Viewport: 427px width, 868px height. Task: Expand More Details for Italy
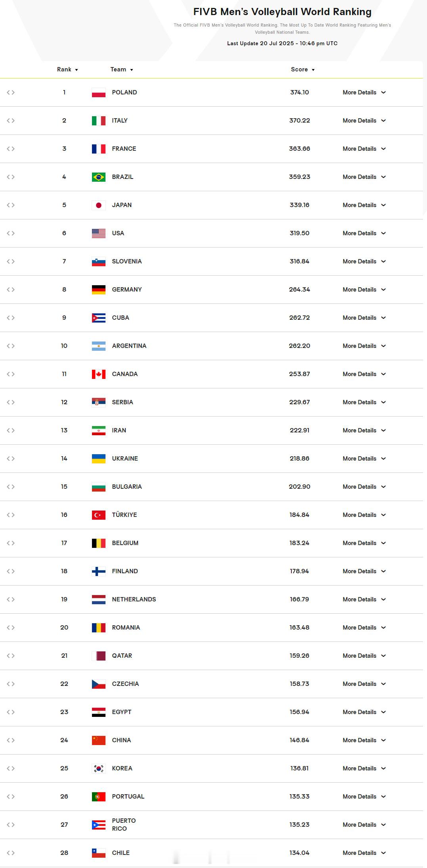tap(364, 121)
